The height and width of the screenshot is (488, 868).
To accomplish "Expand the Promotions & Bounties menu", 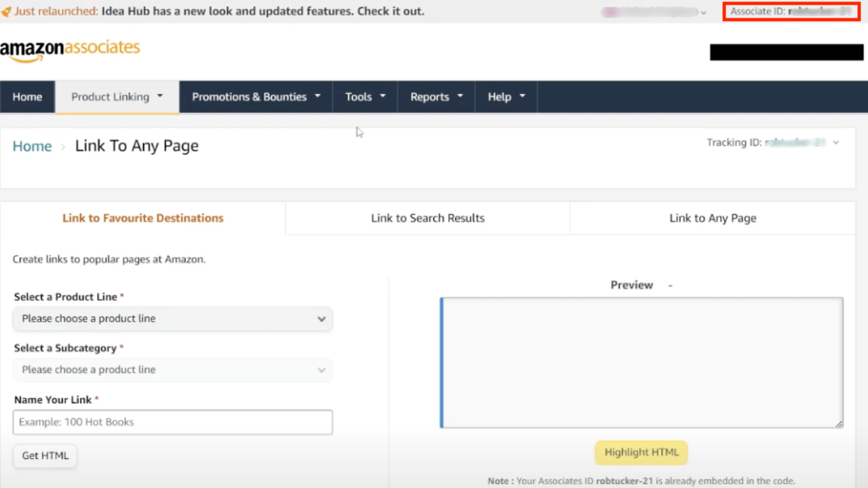I will [x=256, y=97].
